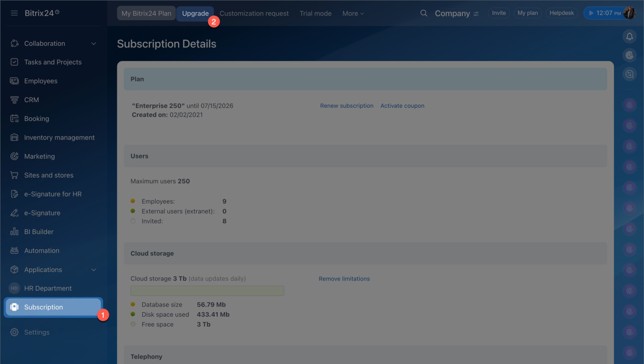Click the cloud storage usage bar
The height and width of the screenshot is (364, 644).
pos(207,290)
